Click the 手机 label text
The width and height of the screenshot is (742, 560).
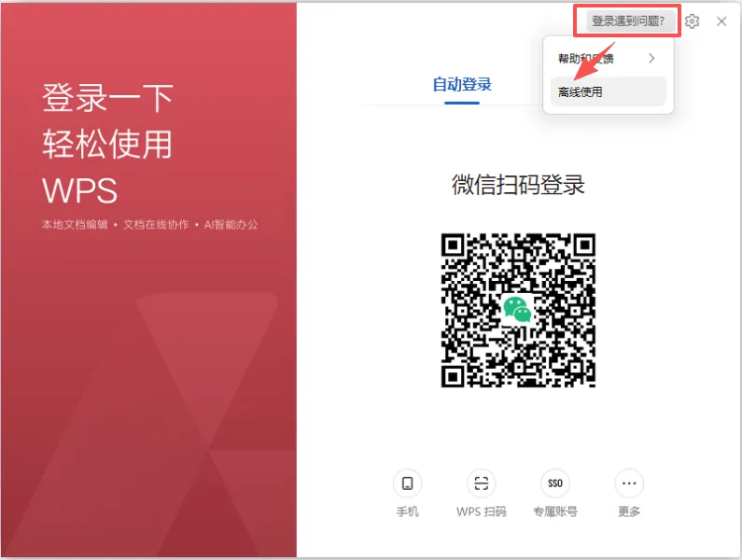408,511
